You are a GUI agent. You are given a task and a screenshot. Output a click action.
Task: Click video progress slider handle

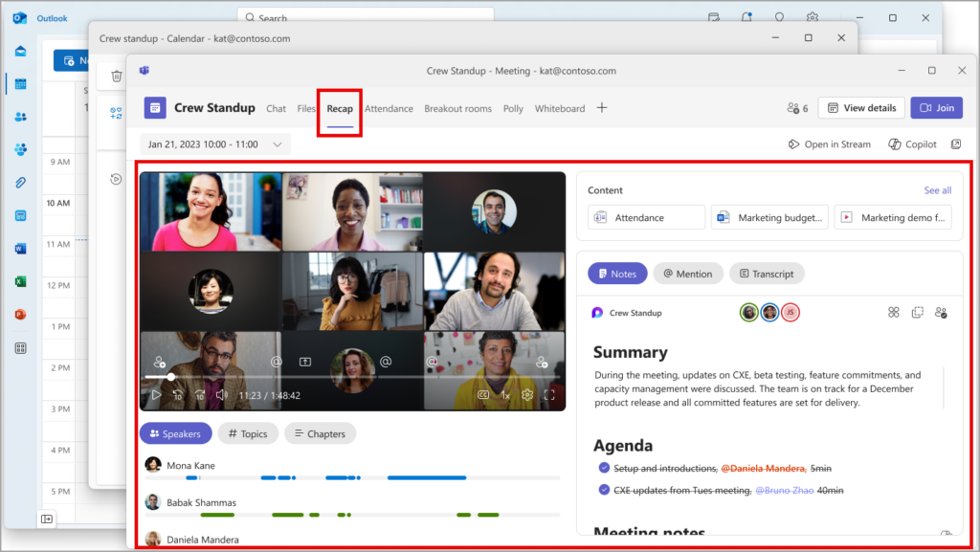point(170,377)
